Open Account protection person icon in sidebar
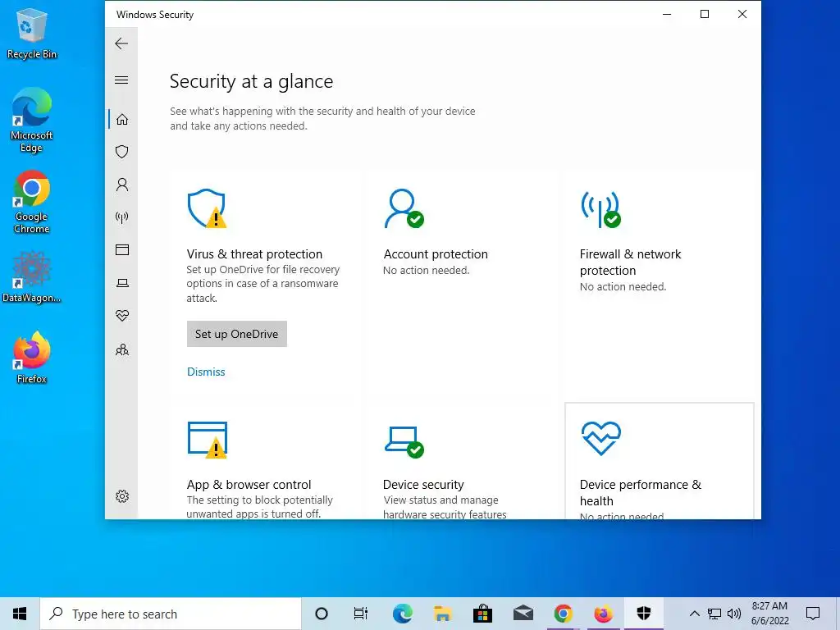 pos(122,185)
